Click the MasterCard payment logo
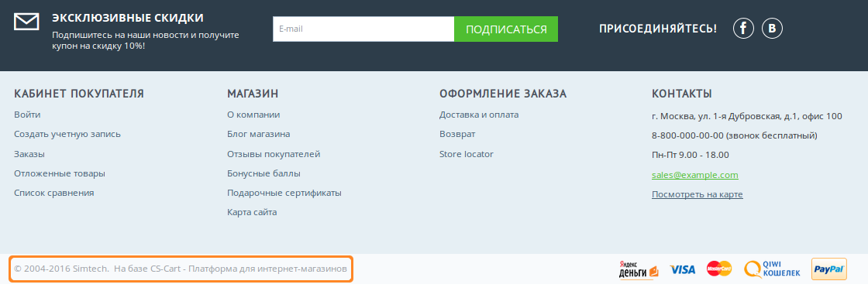 tap(719, 269)
